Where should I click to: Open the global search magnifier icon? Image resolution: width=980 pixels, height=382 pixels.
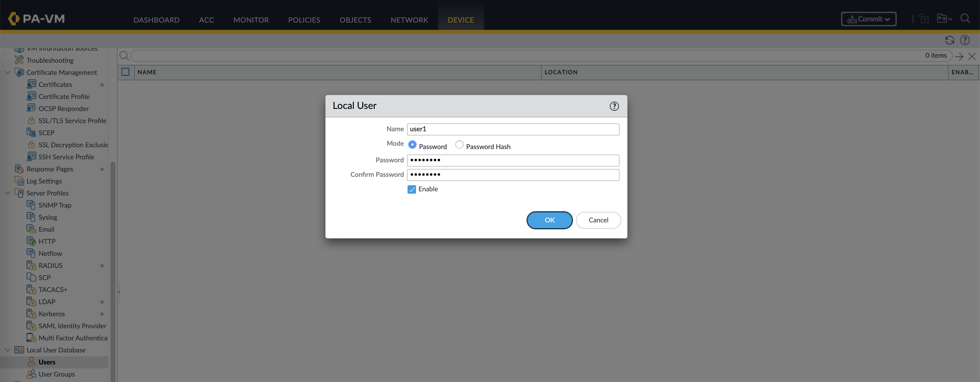pyautogui.click(x=965, y=19)
